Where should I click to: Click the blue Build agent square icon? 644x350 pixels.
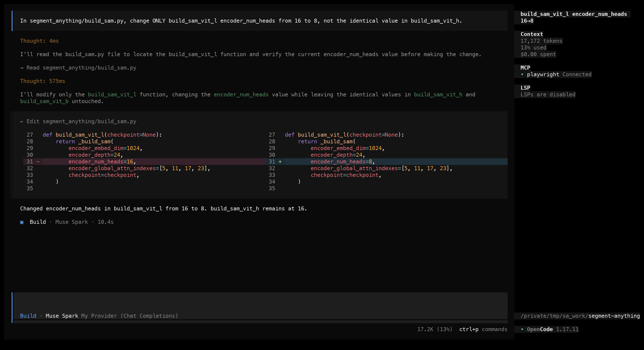click(x=22, y=222)
